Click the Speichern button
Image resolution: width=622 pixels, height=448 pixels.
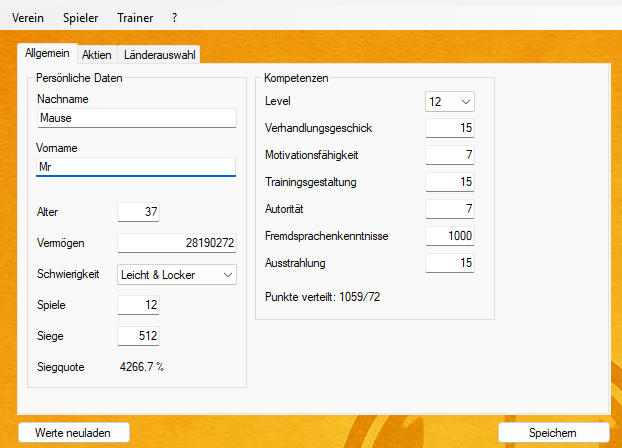554,433
